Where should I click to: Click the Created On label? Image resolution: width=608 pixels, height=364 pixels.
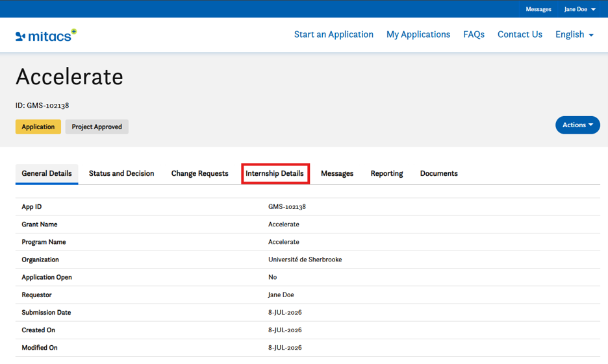[x=38, y=330]
